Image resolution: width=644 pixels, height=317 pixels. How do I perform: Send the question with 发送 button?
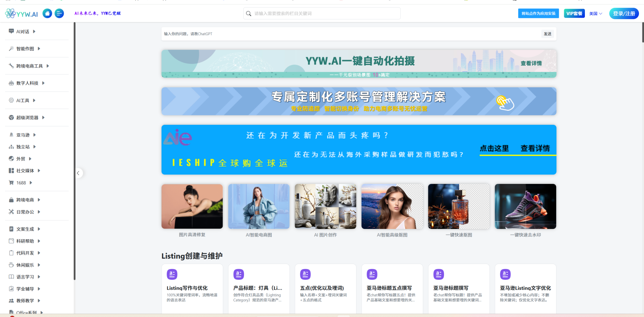click(x=547, y=34)
